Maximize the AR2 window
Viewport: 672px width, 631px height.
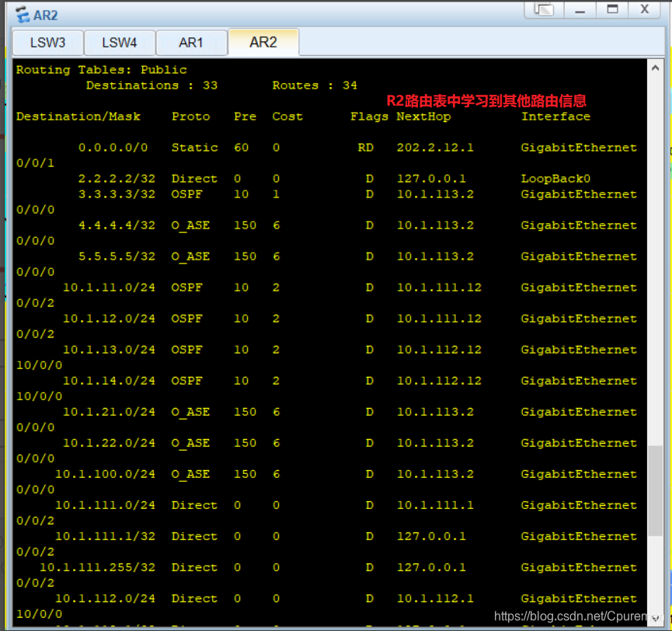[x=612, y=9]
